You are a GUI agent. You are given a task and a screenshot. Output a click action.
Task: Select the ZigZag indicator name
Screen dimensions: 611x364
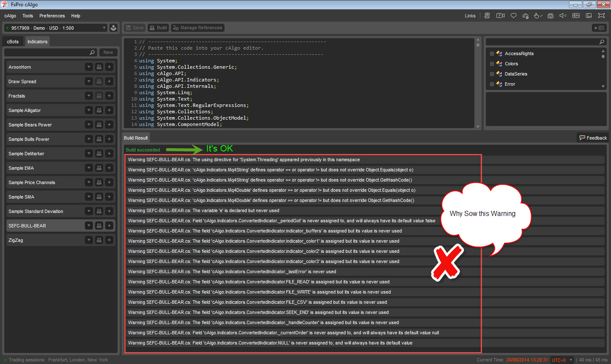pyautogui.click(x=16, y=240)
